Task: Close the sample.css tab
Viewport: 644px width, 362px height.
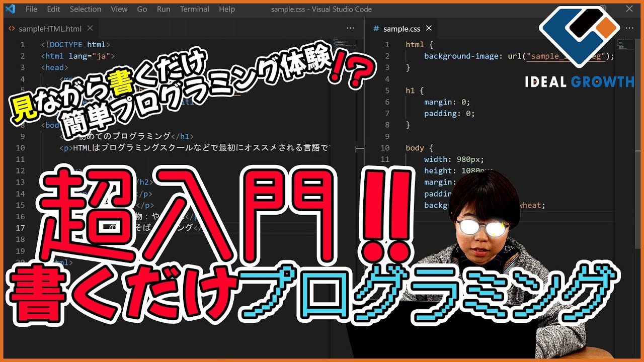Action: pyautogui.click(x=429, y=29)
